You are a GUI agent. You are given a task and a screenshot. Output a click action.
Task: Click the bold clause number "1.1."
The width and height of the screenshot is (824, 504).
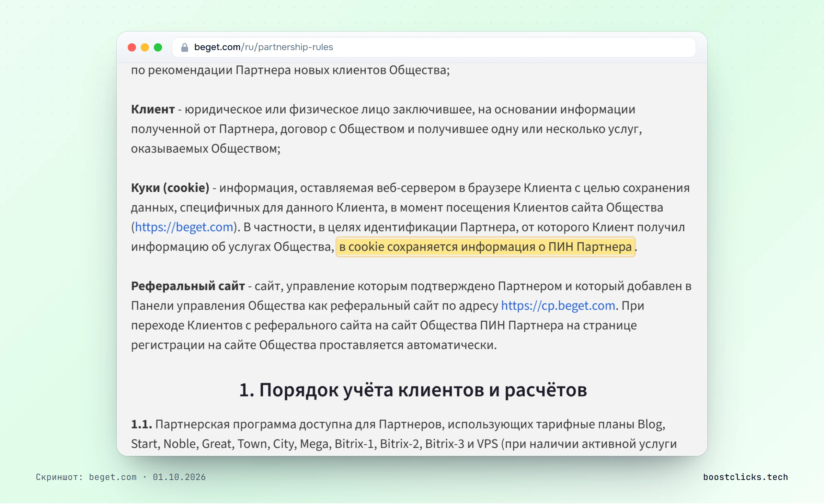[x=141, y=425]
